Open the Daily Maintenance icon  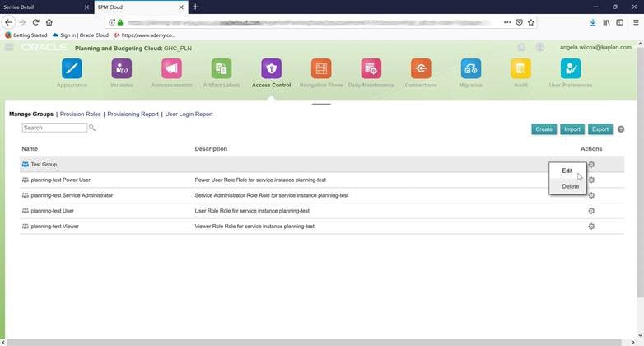pos(371,69)
